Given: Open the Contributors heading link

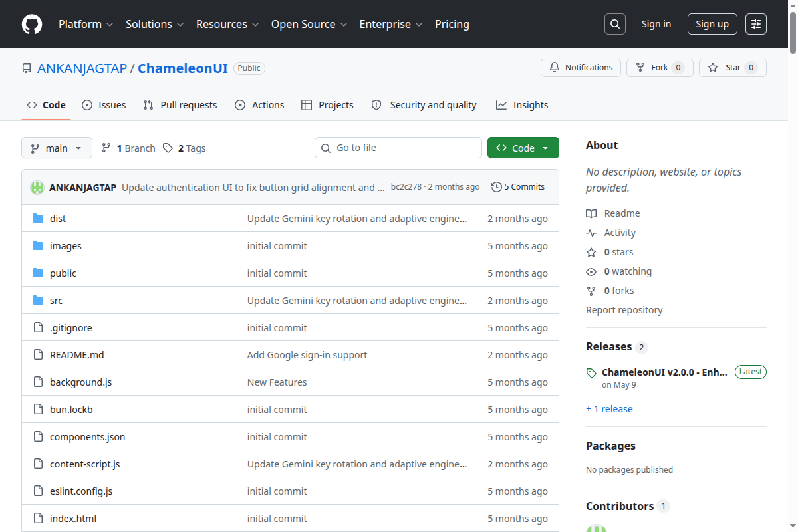Looking at the screenshot, I should 620,506.
